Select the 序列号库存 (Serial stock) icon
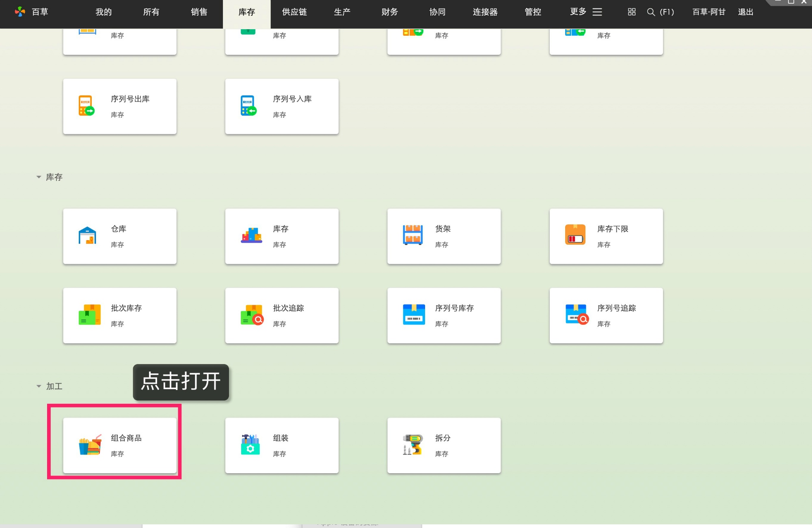The width and height of the screenshot is (812, 528). click(413, 315)
